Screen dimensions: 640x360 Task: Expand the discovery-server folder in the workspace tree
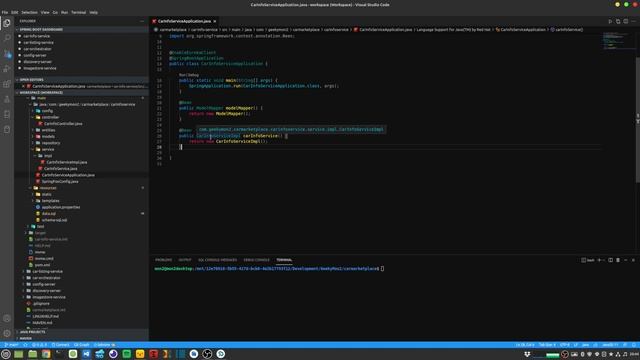[46, 291]
